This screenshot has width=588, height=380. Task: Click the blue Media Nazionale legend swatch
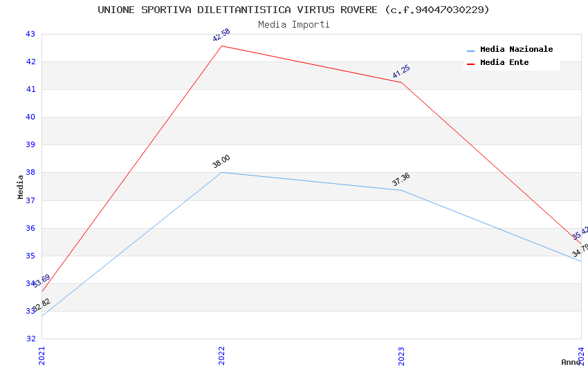(471, 50)
